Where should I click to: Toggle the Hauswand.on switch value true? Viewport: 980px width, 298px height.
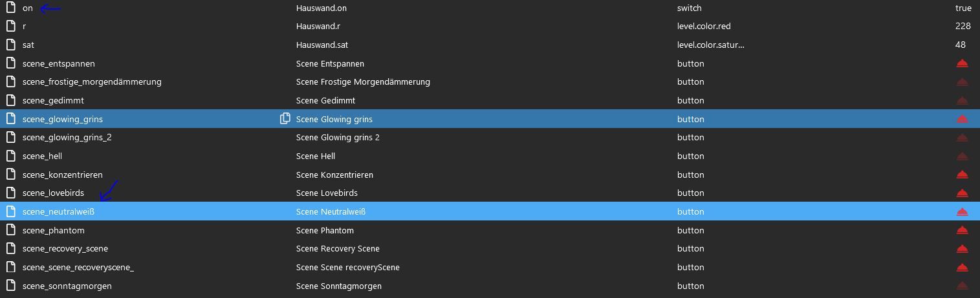[963, 8]
